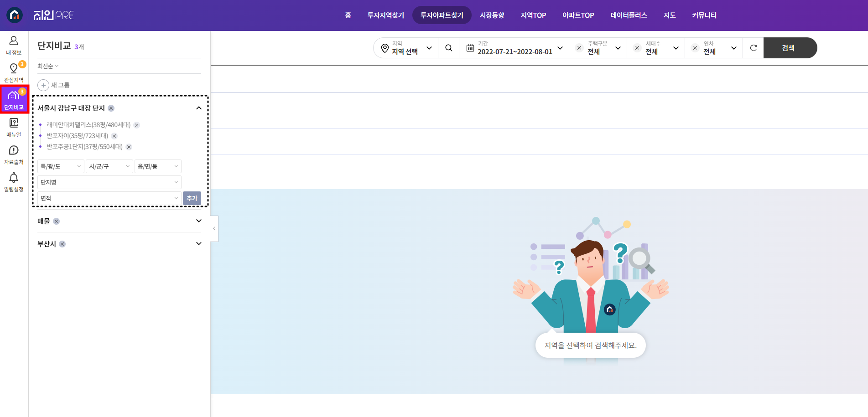This screenshot has width=868, height=417.
Task: Open the 내 정보 profile icon
Action: coord(14,45)
